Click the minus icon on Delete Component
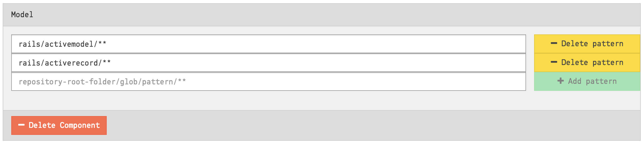This screenshot has width=644, height=144. pyautogui.click(x=21, y=125)
